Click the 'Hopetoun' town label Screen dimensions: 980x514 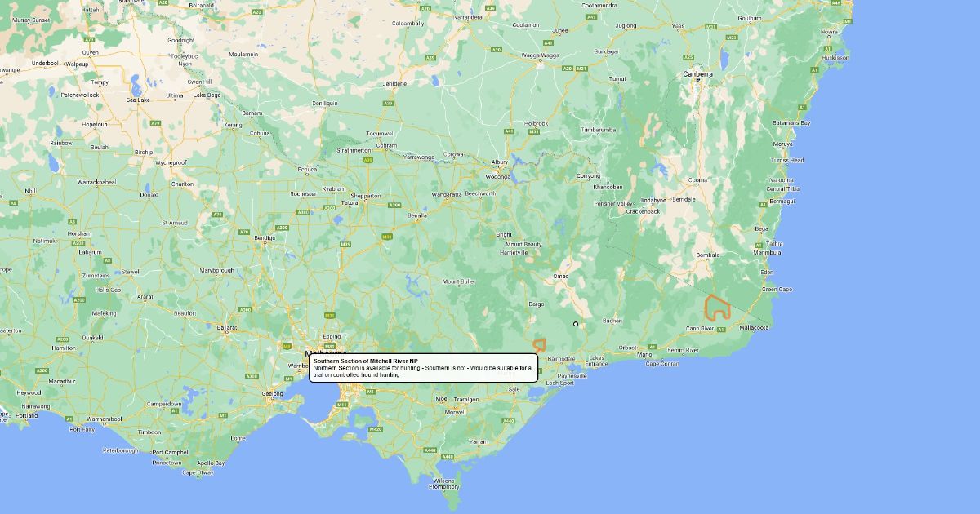(x=94, y=124)
